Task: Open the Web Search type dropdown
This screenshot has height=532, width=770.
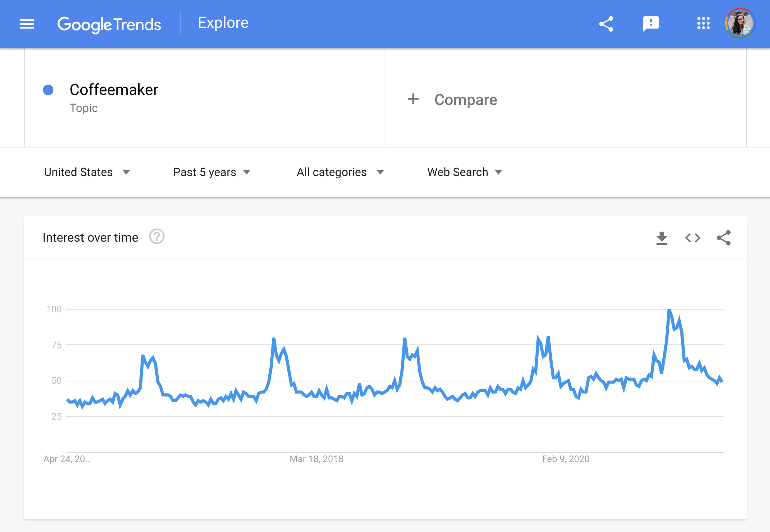Action: tap(464, 172)
